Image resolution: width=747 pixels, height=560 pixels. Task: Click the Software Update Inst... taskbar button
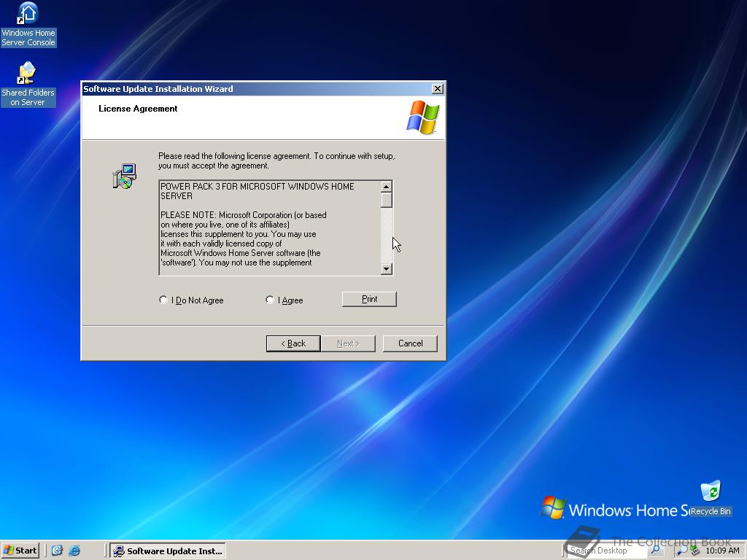168,551
